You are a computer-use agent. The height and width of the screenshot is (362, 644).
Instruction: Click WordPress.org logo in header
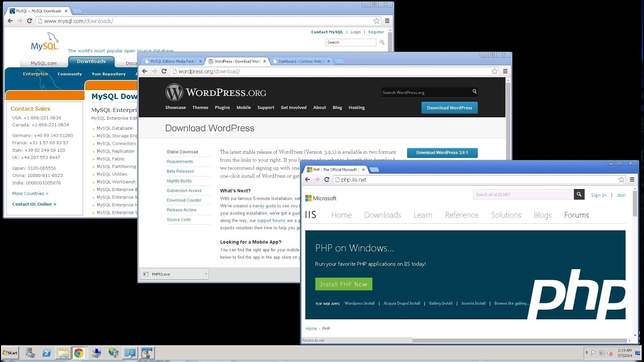pyautogui.click(x=216, y=93)
